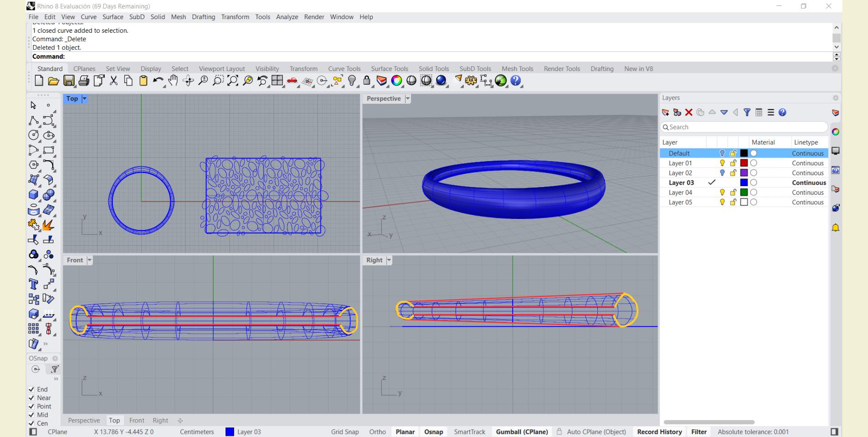Select the Front viewport tab at bottom
Image resolution: width=868 pixels, height=437 pixels.
point(137,421)
